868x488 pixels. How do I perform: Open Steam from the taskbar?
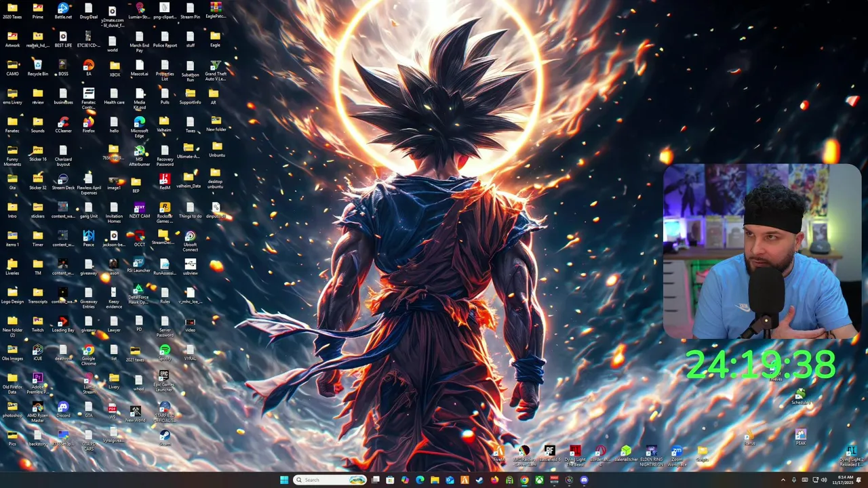click(x=479, y=480)
